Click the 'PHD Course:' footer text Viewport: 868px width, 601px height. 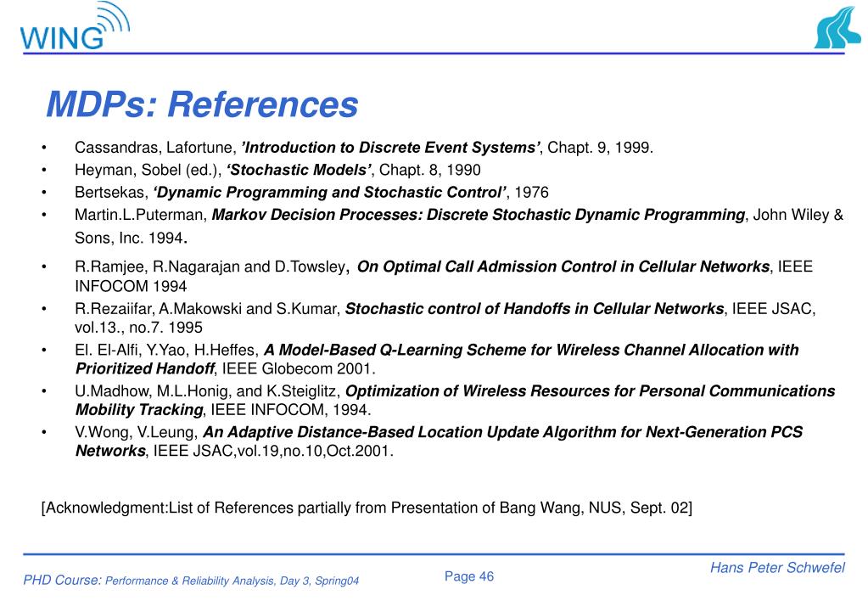click(x=62, y=580)
